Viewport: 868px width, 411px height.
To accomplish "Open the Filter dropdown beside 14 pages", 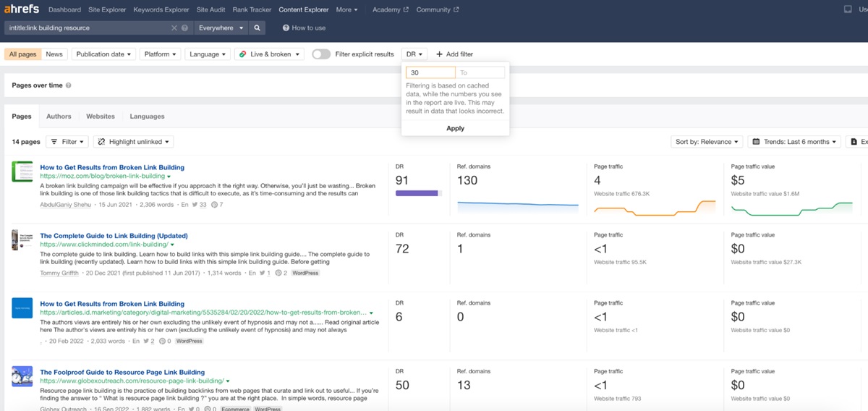I will pos(67,142).
